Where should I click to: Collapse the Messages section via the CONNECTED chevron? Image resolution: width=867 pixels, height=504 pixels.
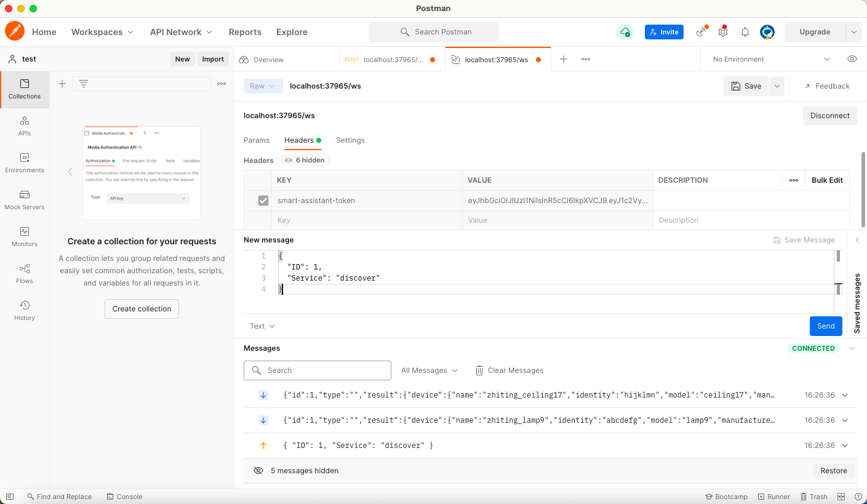coord(852,348)
